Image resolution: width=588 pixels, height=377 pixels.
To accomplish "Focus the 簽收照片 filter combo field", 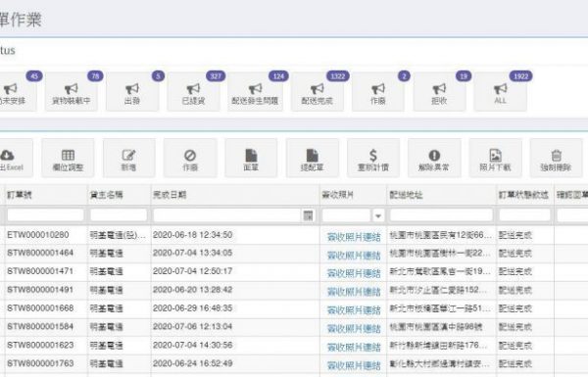I will click(x=347, y=215).
